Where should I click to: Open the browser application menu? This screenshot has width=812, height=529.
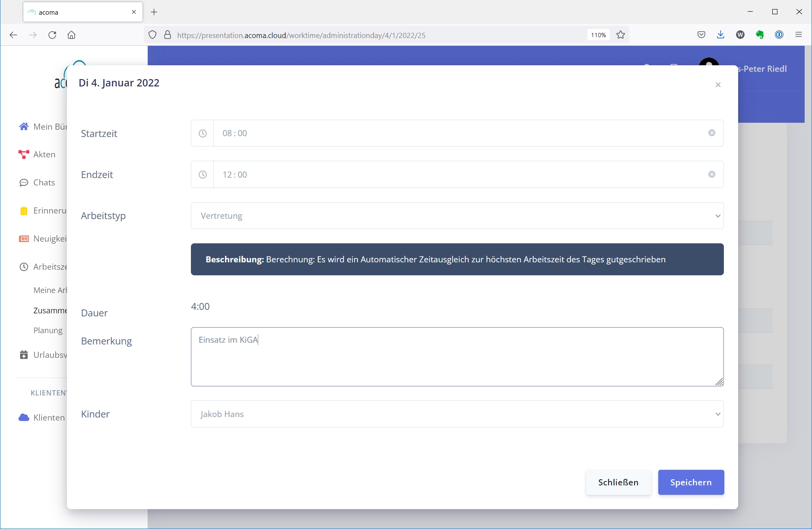tap(799, 35)
